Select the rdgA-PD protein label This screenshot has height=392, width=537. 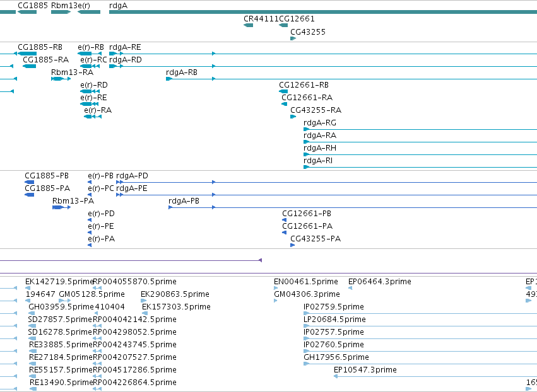(132, 176)
